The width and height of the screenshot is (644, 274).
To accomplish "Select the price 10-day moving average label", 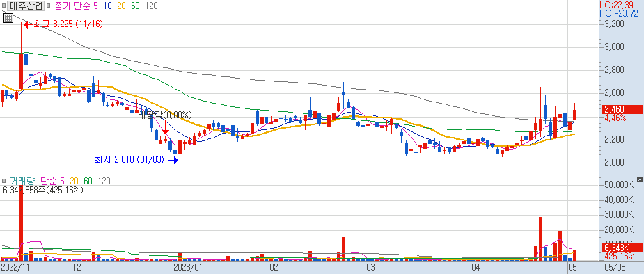I will 109,6.
